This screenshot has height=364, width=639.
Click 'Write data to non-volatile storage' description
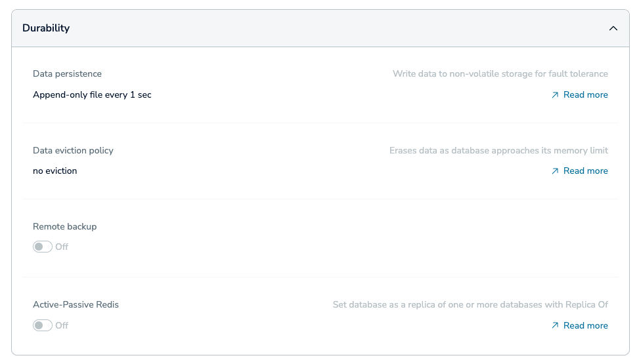[500, 73]
